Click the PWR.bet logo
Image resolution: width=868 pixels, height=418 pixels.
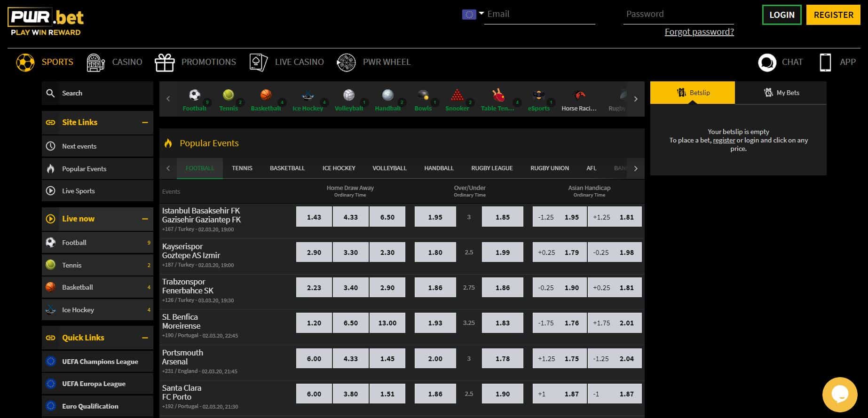coord(46,22)
